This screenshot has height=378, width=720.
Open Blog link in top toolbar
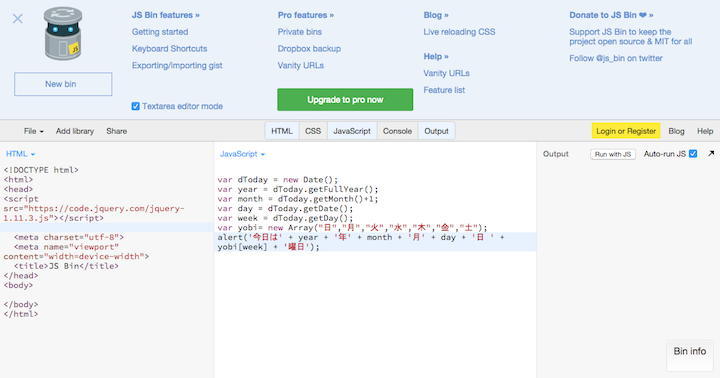[x=676, y=131]
